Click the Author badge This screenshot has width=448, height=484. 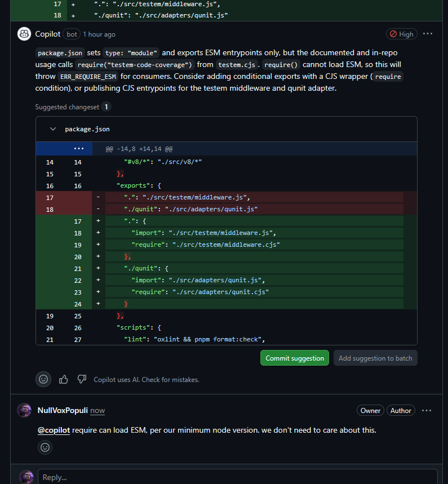(401, 411)
